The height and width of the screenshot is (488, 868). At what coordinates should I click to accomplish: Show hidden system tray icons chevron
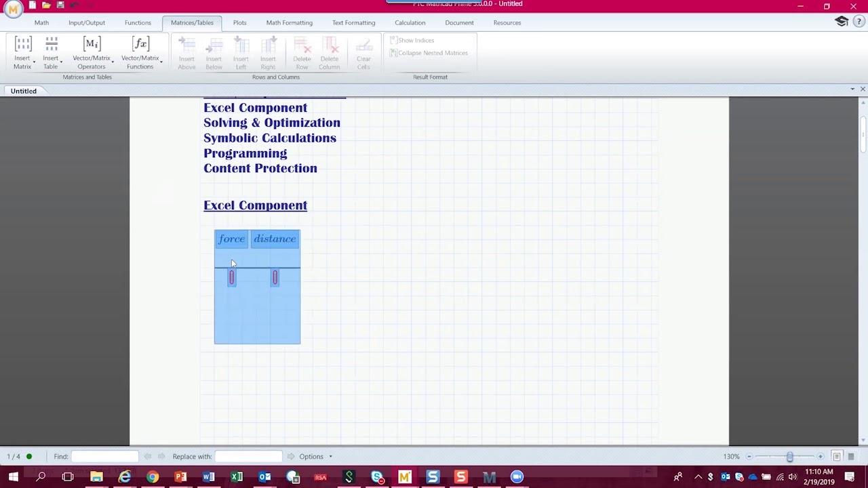pyautogui.click(x=698, y=477)
